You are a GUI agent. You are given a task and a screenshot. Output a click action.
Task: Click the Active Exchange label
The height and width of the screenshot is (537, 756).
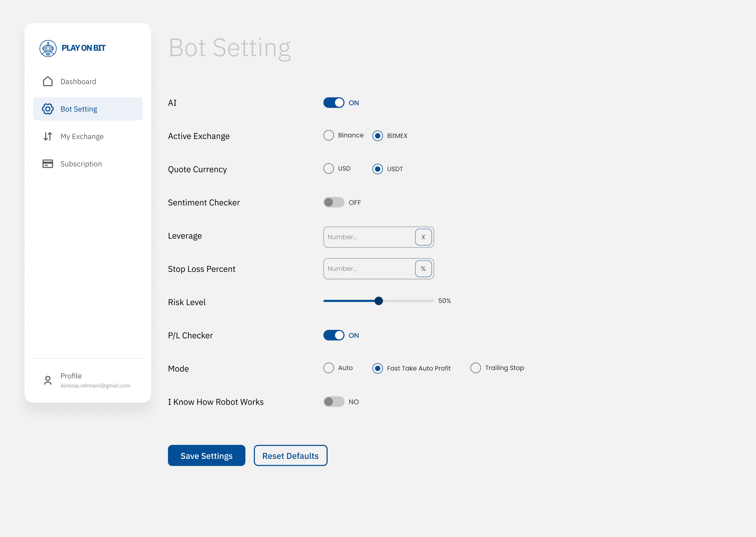[199, 136]
